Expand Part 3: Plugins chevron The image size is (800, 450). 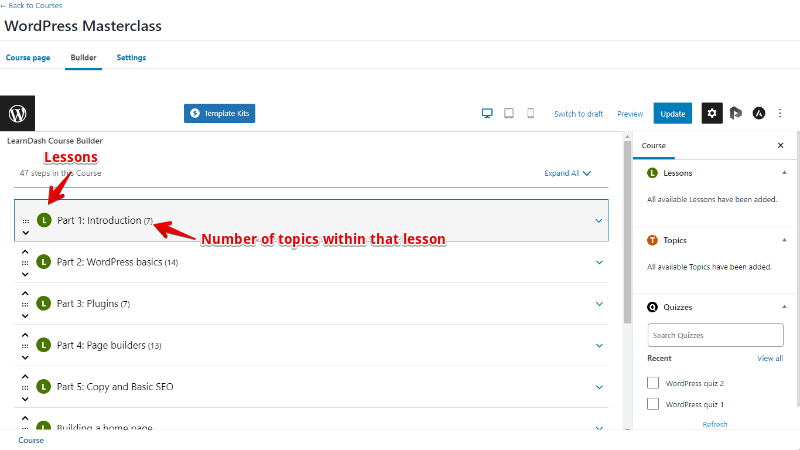coord(599,304)
